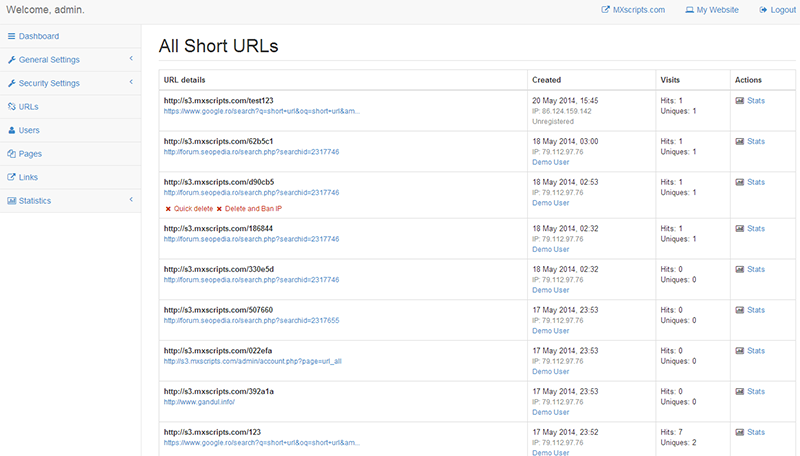Open the My Website link
Viewport: 800px width, 456px height.
[717, 10]
